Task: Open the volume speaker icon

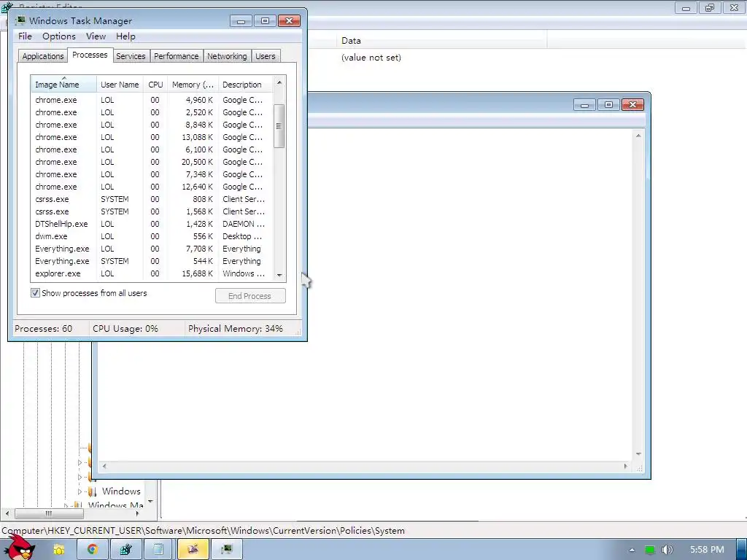Action: [667, 550]
